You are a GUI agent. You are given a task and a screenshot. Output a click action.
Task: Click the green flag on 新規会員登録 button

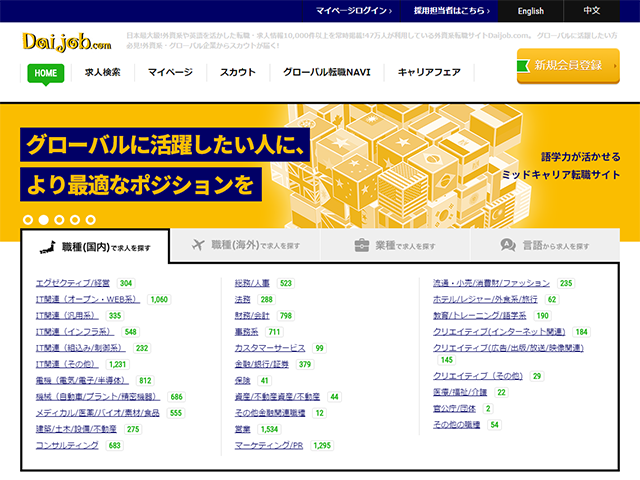point(523,66)
